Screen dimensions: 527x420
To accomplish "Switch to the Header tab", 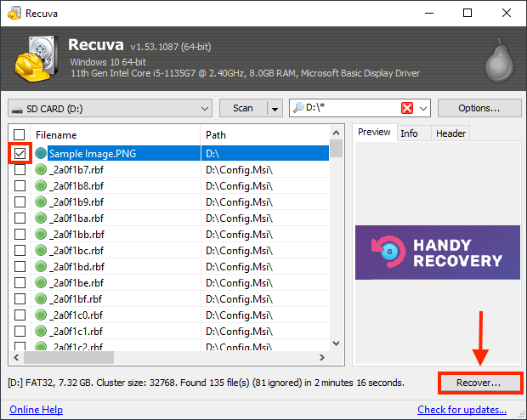I will point(450,133).
